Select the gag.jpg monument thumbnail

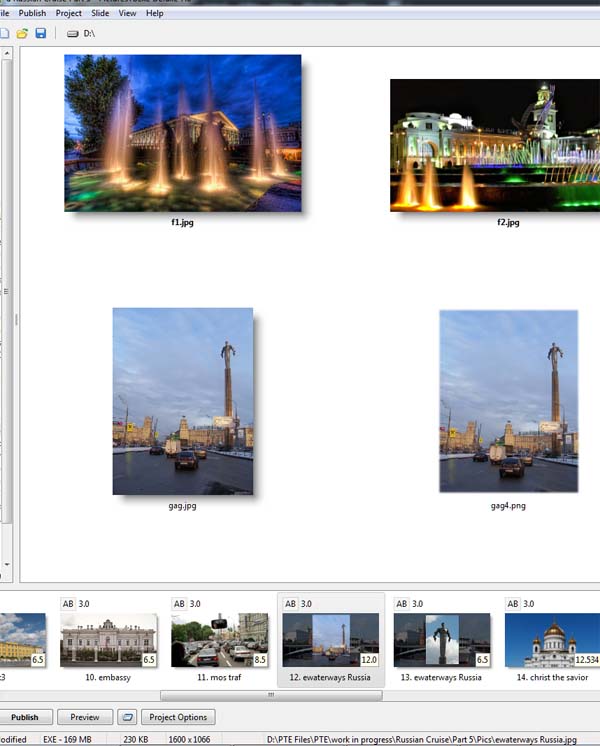click(x=183, y=401)
